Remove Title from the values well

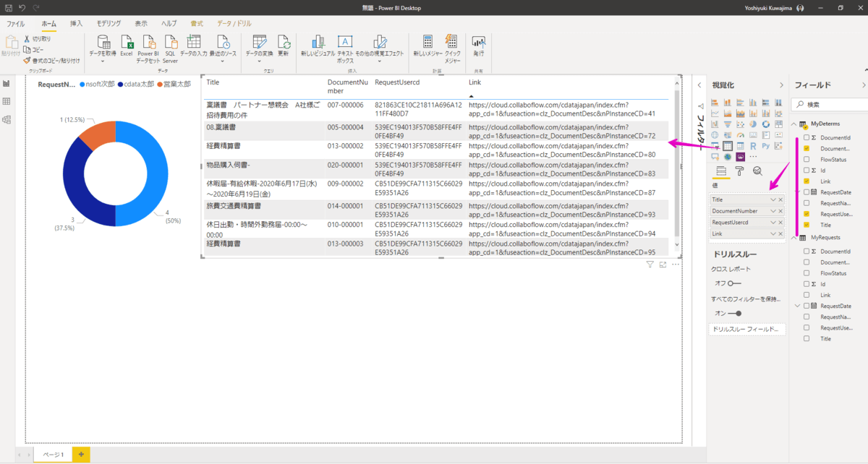(780, 199)
